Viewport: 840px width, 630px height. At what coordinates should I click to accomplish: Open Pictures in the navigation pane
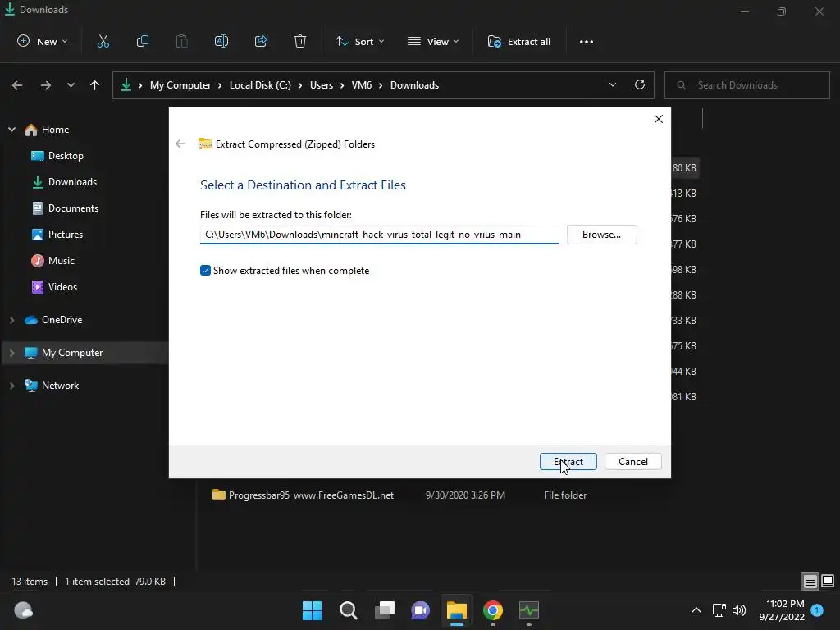tap(57, 234)
